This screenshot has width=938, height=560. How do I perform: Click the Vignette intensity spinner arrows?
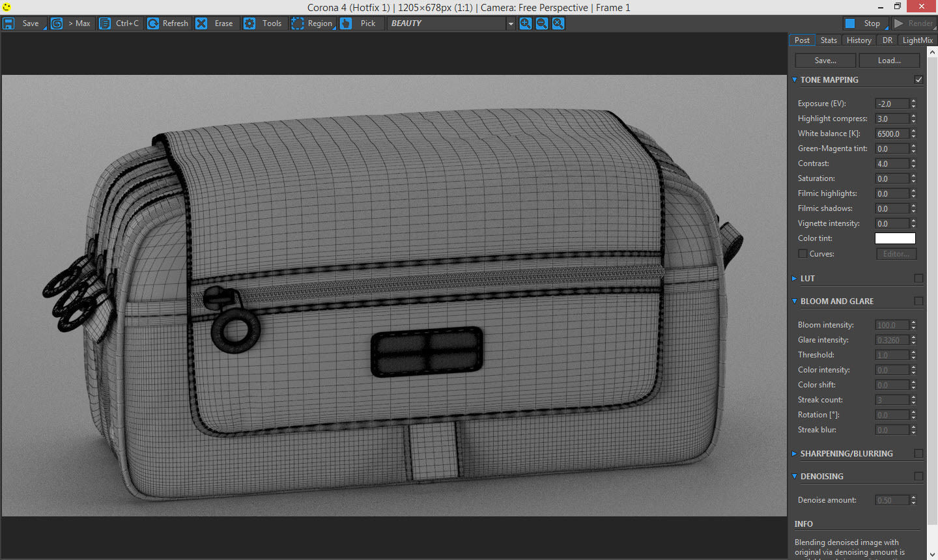[913, 223]
